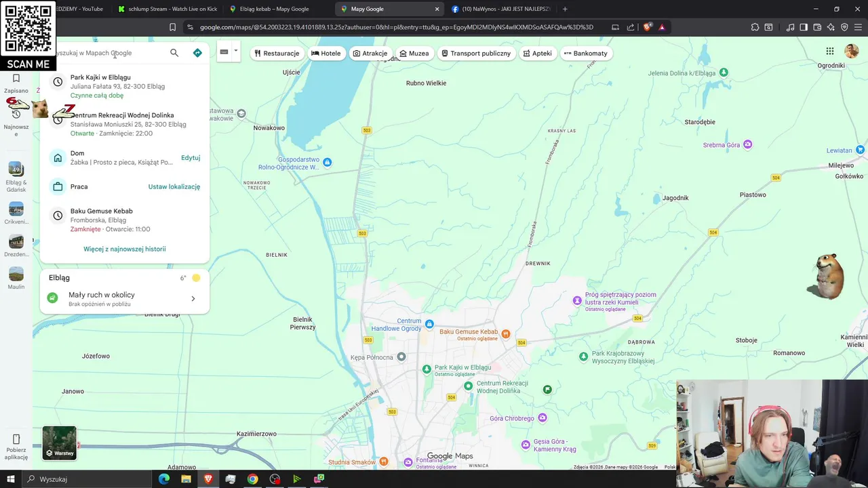Open the Brave Shields lion icon
The image size is (868, 488).
point(648,27)
